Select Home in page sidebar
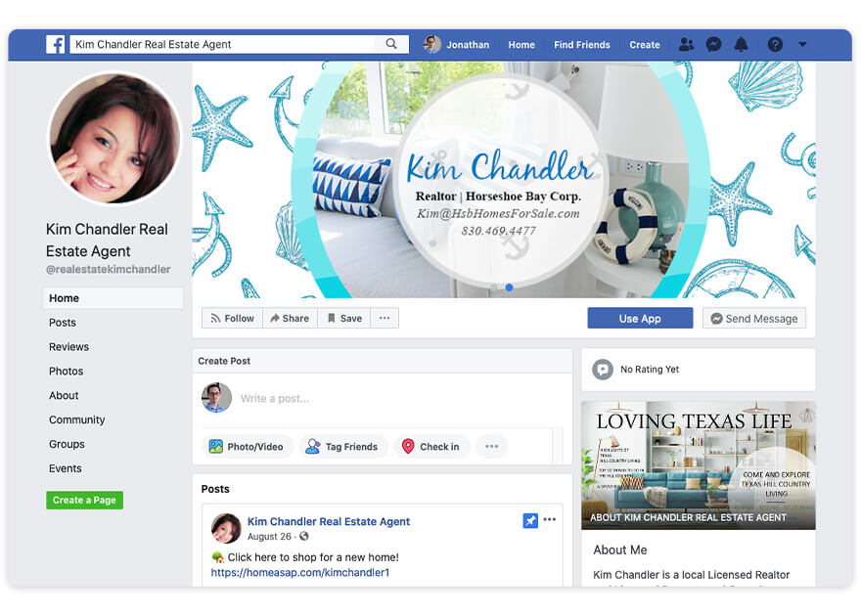 pos(113,298)
